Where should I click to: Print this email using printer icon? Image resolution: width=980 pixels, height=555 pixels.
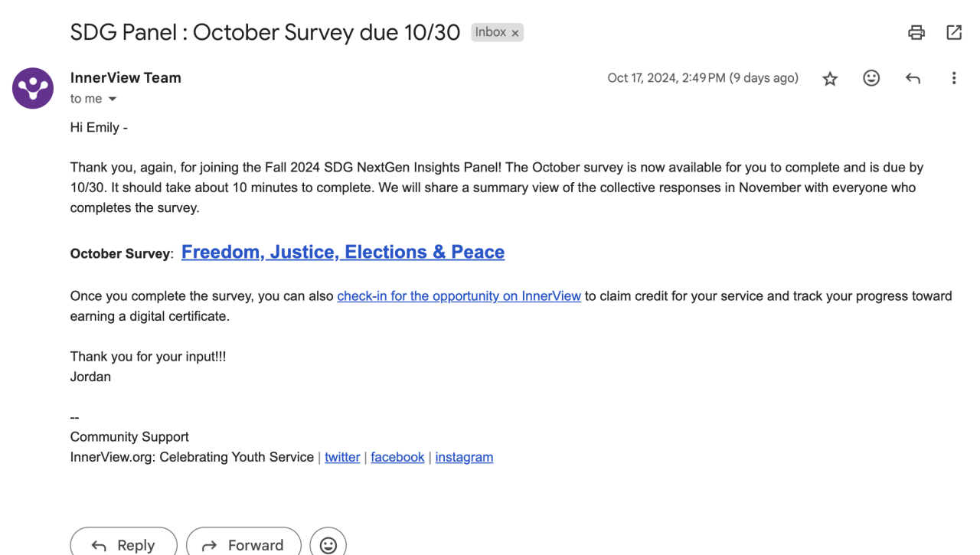click(916, 32)
